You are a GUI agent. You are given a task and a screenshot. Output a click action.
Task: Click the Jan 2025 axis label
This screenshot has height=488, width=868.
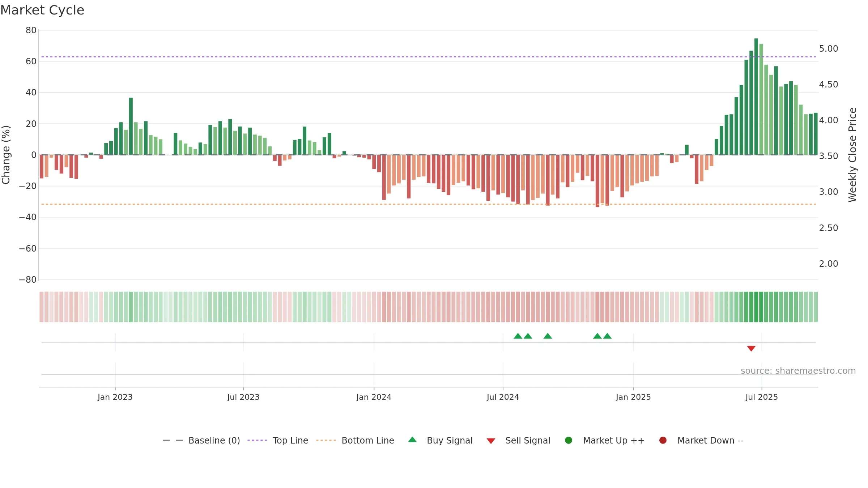coord(633,397)
